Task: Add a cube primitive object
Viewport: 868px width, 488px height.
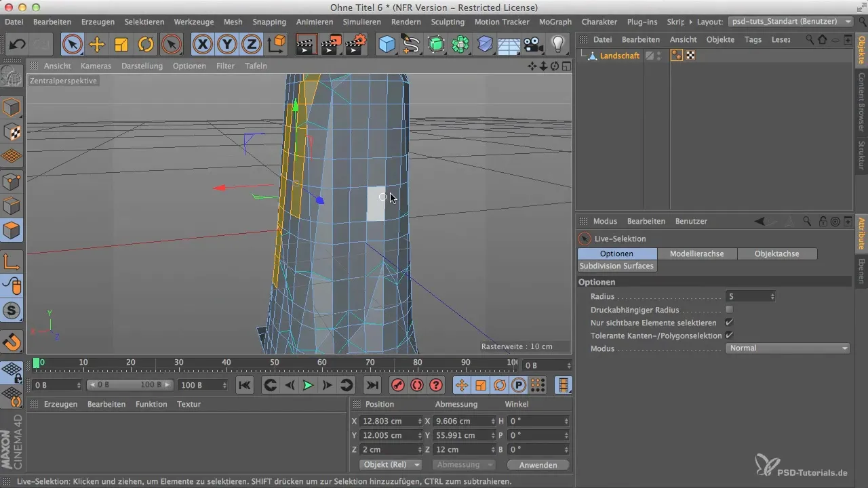Action: pos(387,45)
